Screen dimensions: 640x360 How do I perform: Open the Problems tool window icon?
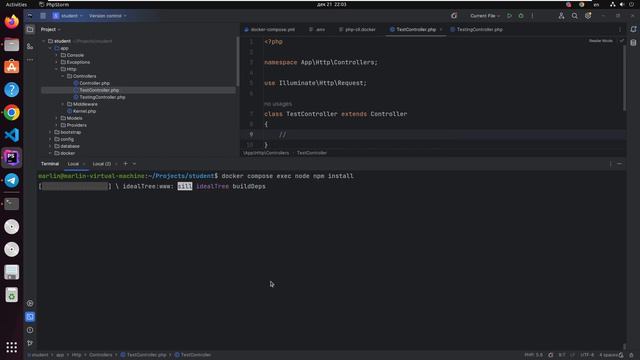point(30,330)
